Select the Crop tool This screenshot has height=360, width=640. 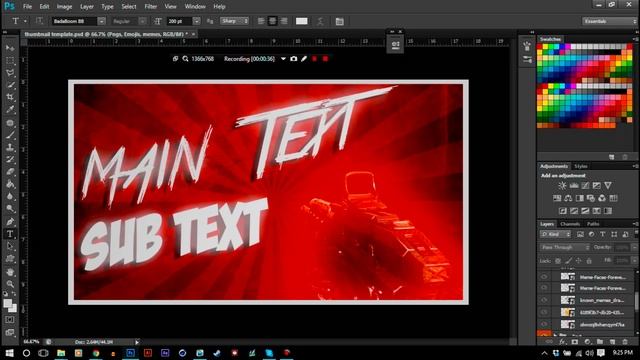pyautogui.click(x=10, y=97)
